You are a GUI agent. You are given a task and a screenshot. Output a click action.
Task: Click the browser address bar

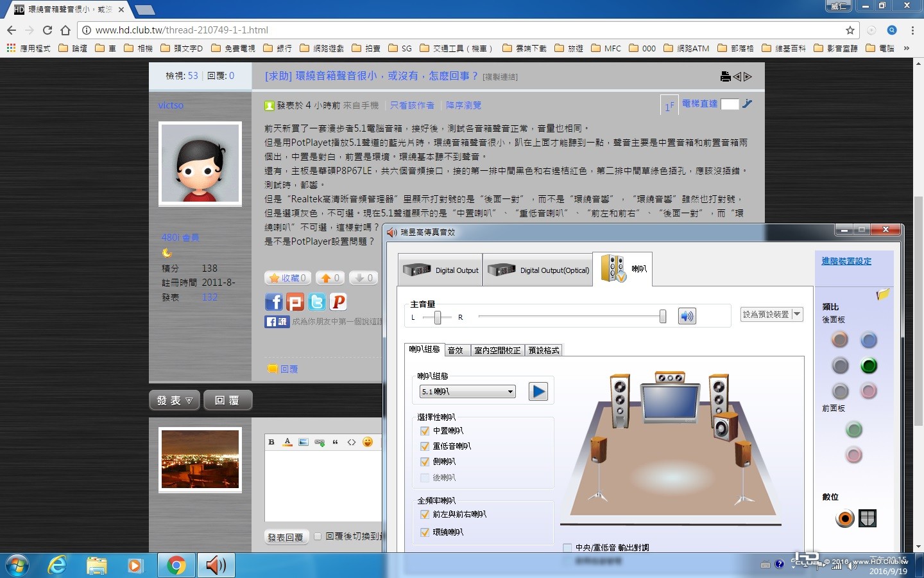(468, 30)
